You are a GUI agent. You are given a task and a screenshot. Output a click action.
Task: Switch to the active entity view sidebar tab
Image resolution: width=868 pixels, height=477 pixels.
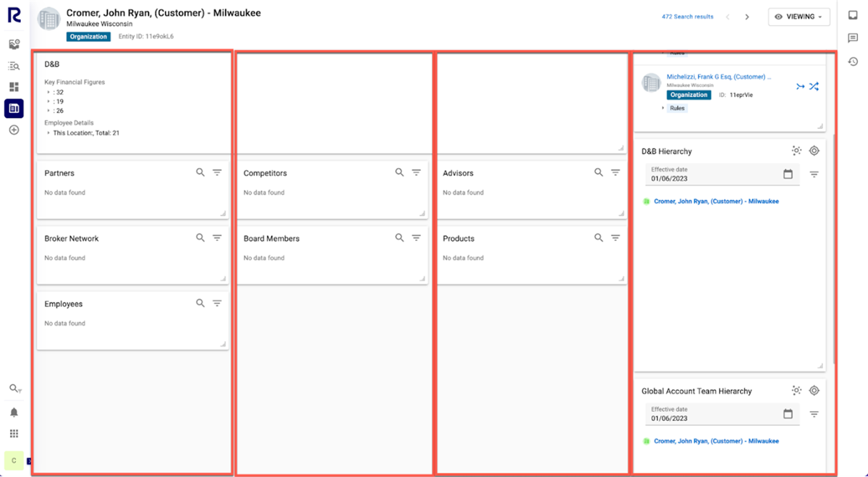point(13,109)
